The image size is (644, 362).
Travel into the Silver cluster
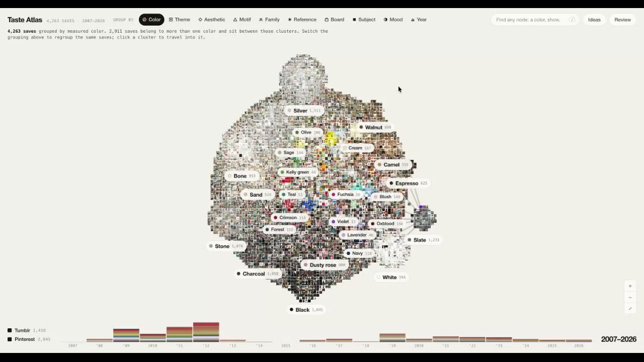[304, 111]
